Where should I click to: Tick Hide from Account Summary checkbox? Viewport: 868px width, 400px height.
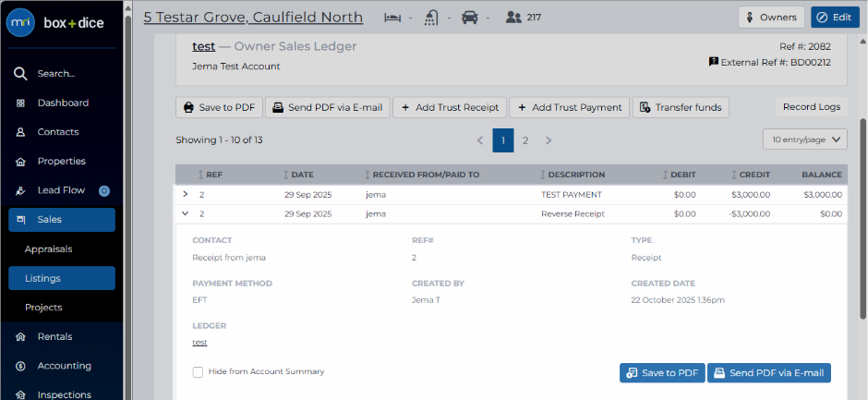[x=198, y=372]
